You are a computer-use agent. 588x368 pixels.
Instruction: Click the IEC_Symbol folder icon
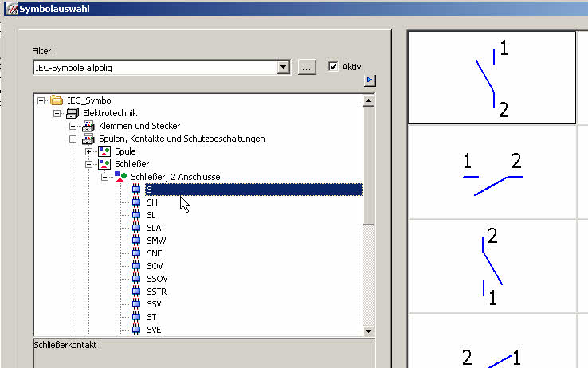coord(57,100)
